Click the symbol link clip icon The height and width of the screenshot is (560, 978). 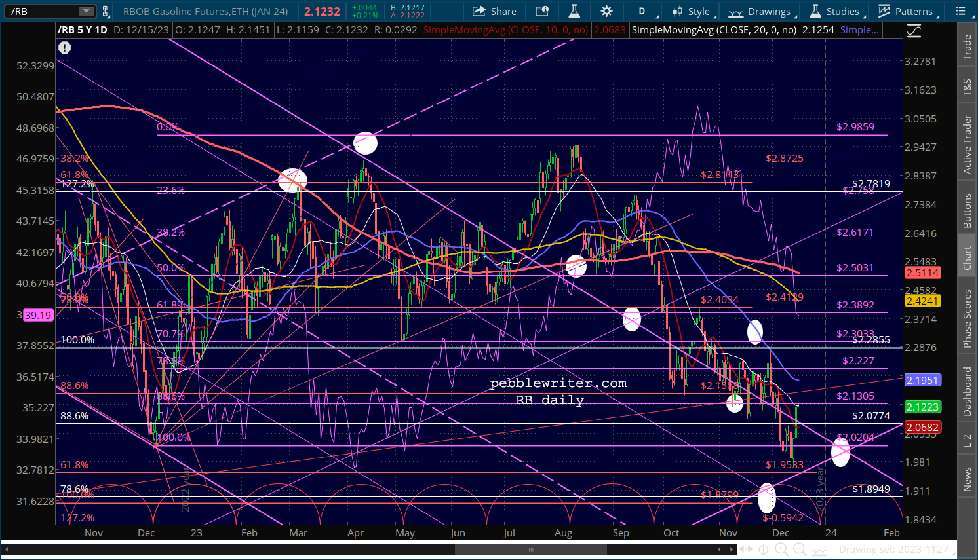(x=106, y=11)
